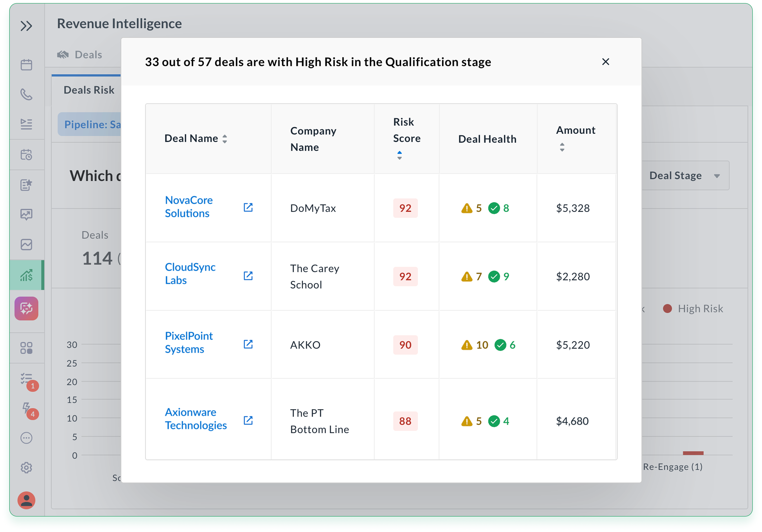Open the presentation chart icon in sidebar
Screen dimensions: 762x532
26,215
